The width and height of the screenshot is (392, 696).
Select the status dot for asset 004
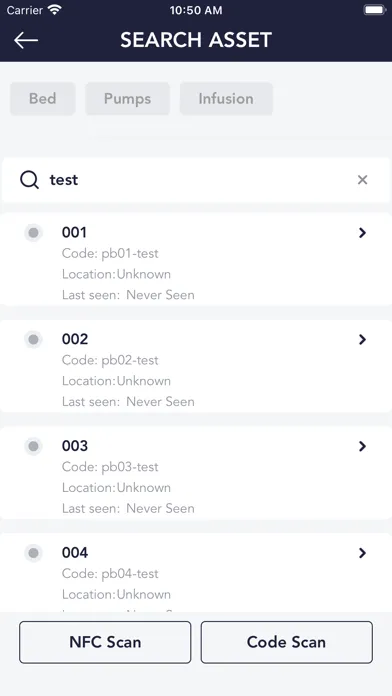(x=33, y=553)
